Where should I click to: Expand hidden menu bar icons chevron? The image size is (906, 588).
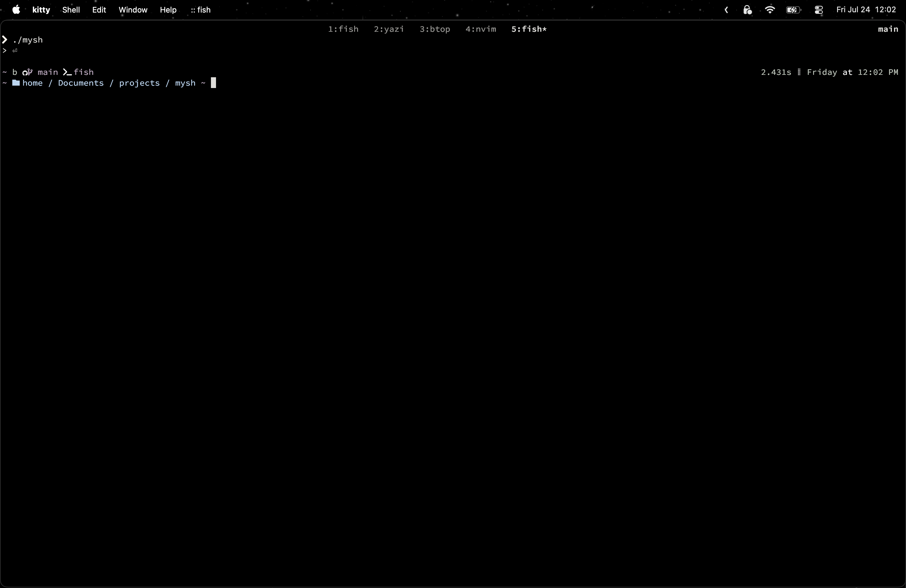[726, 10]
